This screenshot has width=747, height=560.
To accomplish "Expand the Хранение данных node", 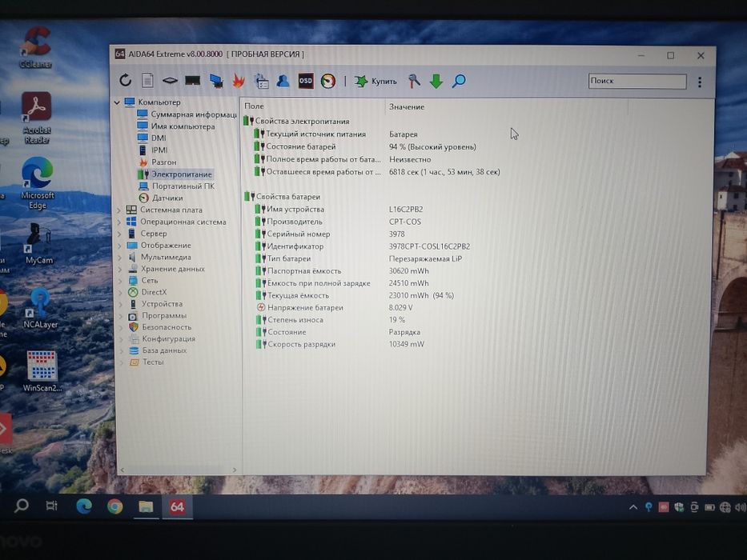I will pos(120,269).
